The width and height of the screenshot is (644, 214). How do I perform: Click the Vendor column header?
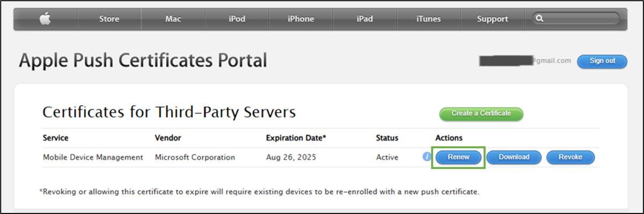[168, 138]
